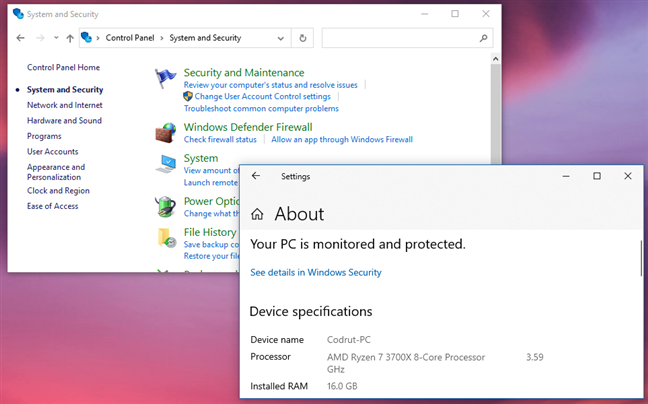This screenshot has height=404, width=648.
Task: Click the Control Panel forward arrow
Action: point(40,38)
